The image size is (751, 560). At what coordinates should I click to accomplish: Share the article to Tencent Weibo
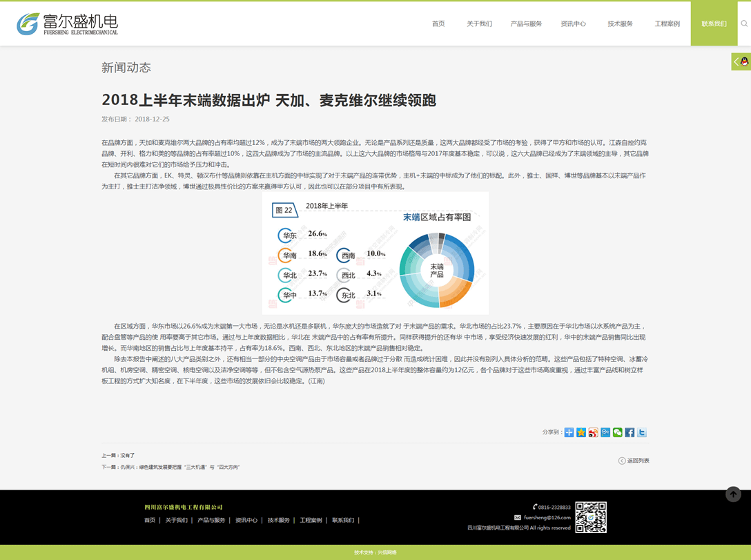[605, 432]
